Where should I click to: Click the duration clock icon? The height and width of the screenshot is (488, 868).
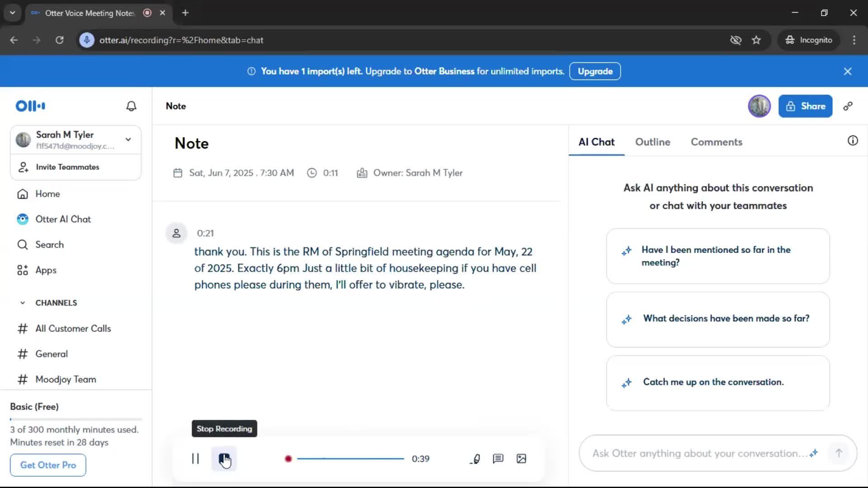312,173
